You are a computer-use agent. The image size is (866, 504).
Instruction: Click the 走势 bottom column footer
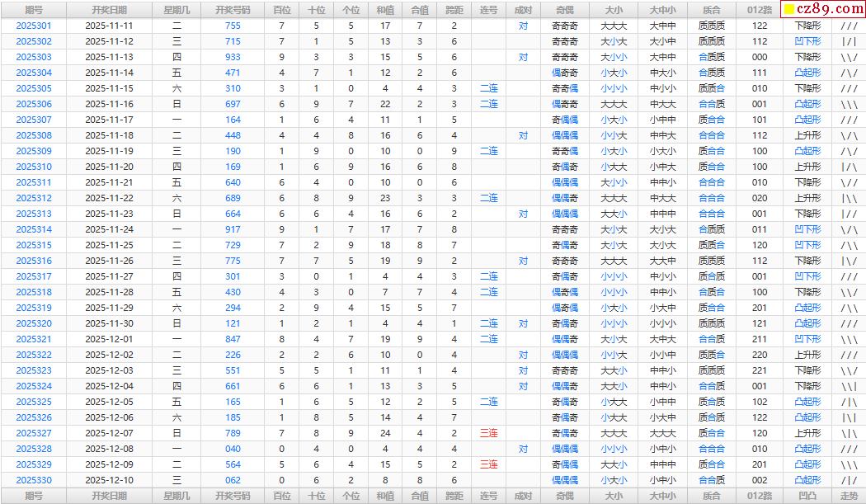849,497
